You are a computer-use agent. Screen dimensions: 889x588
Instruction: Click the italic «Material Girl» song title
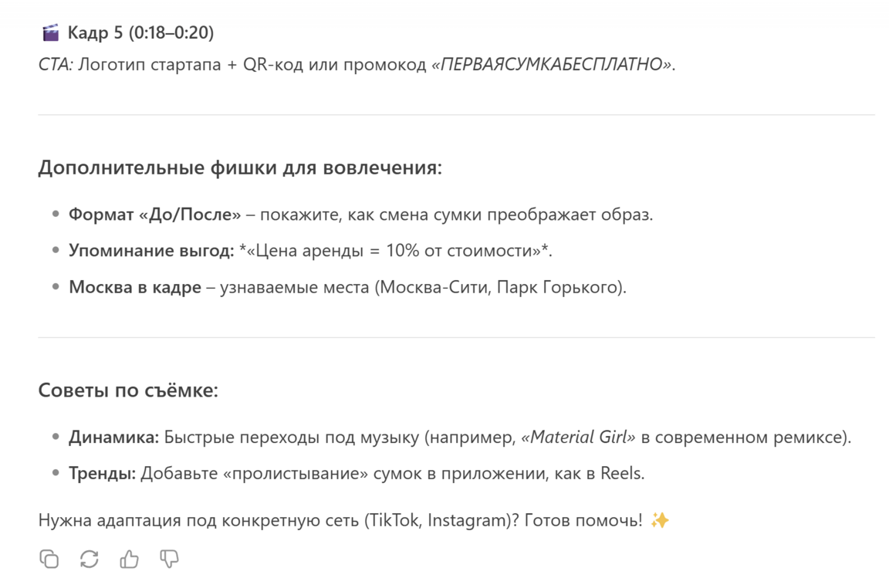click(x=578, y=438)
